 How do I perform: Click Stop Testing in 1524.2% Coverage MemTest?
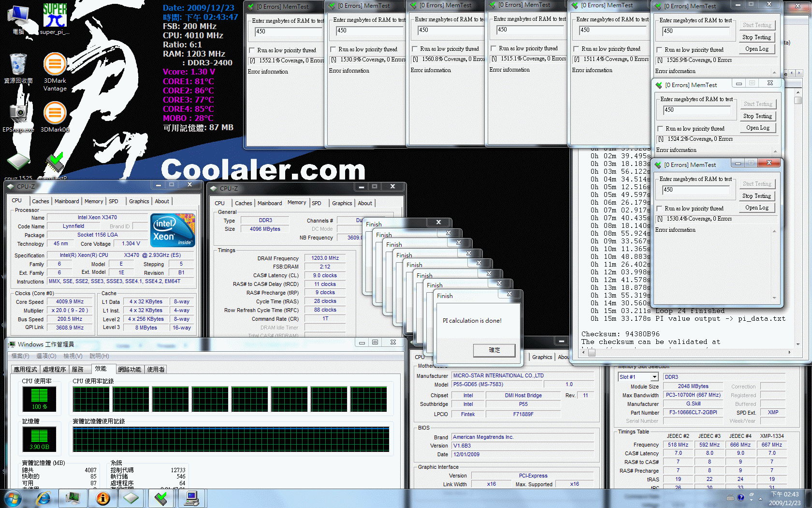(x=757, y=116)
